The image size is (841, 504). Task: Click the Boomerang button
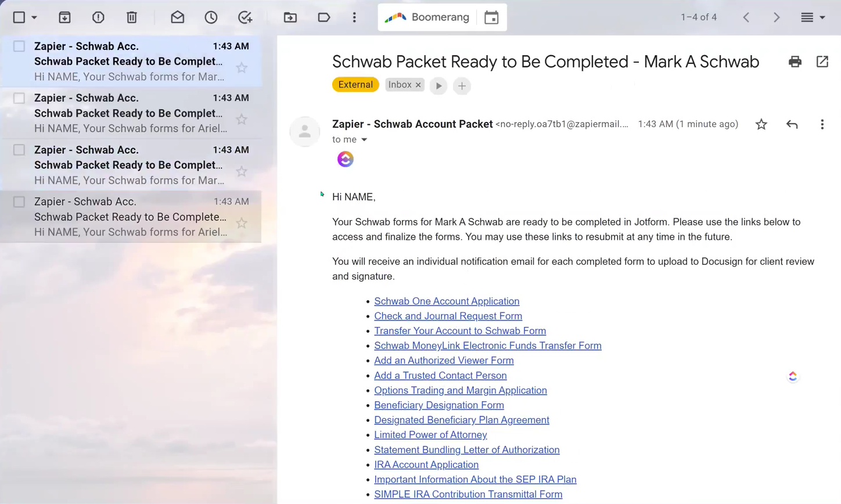click(x=427, y=17)
